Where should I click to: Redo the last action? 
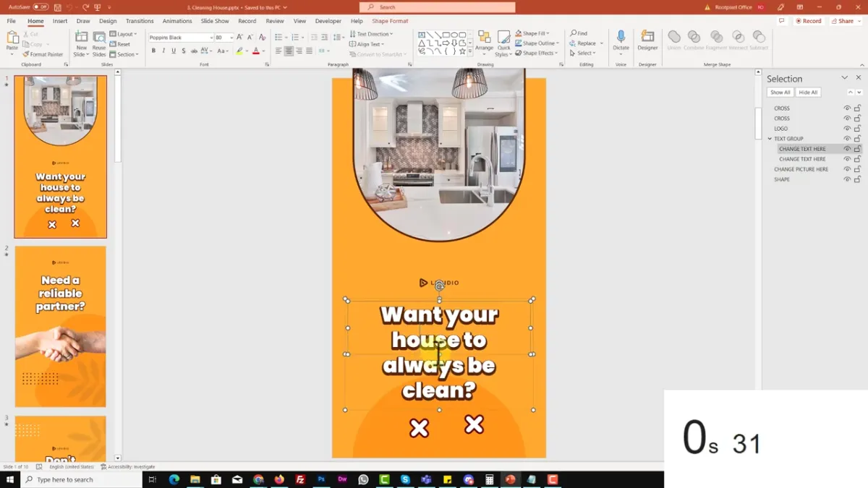(86, 7)
